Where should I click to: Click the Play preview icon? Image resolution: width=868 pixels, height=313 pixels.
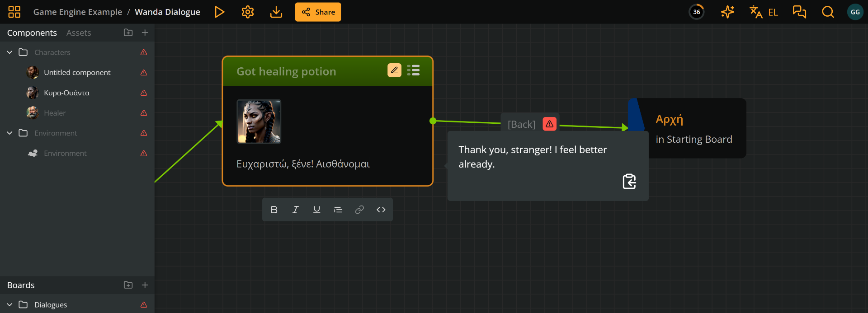219,12
